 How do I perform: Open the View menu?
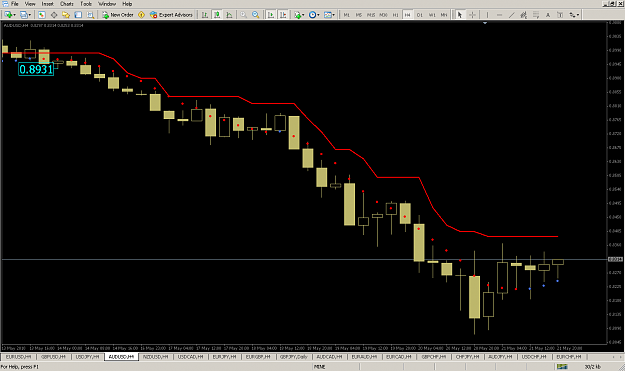pyautogui.click(x=30, y=4)
